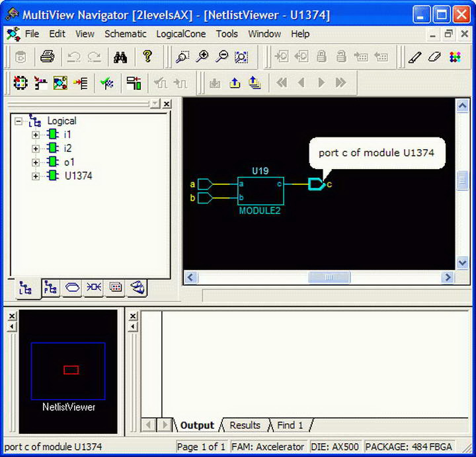Image resolution: width=476 pixels, height=457 pixels.
Task: Click the MODULE2 block U19 in schematic
Action: 260,191
